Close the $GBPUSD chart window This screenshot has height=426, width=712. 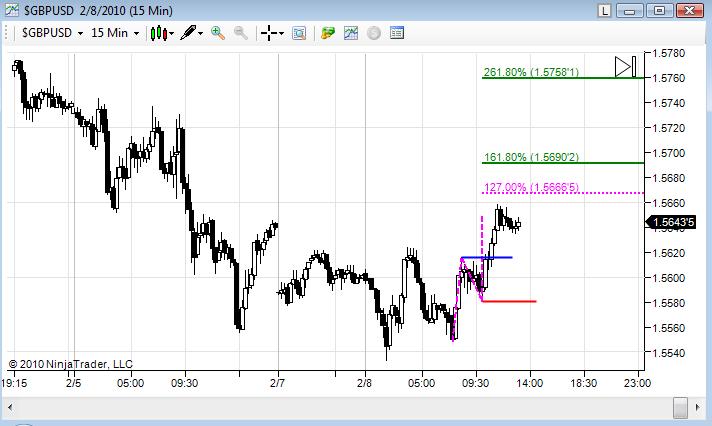tap(689, 10)
